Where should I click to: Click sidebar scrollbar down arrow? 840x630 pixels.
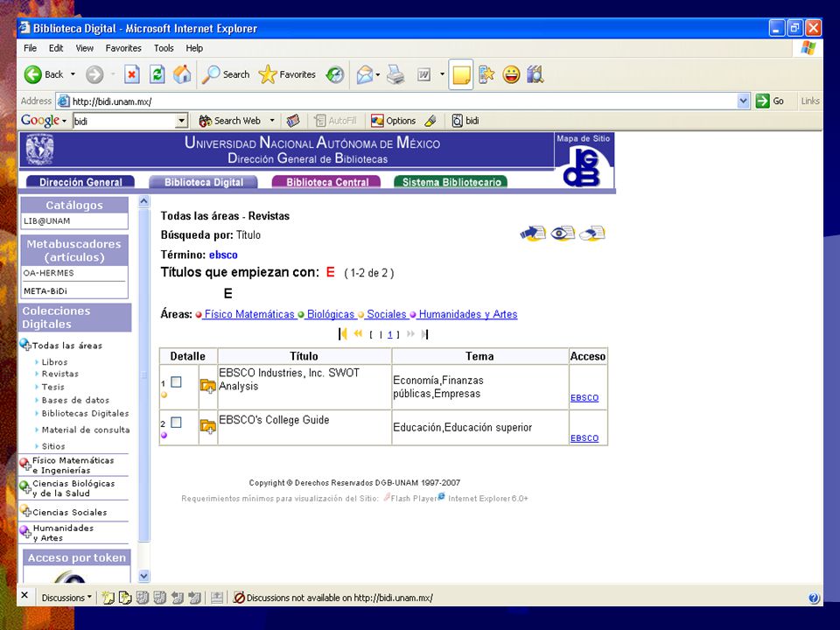(x=143, y=576)
